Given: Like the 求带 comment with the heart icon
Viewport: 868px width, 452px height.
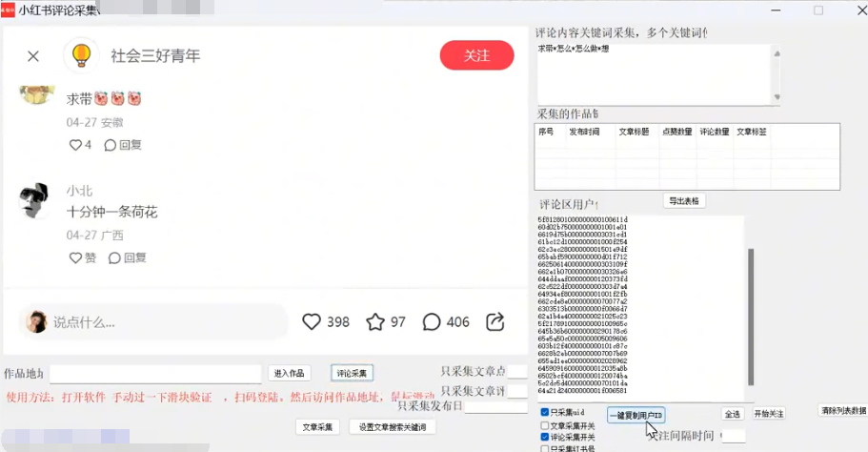Looking at the screenshot, I should pos(76,145).
